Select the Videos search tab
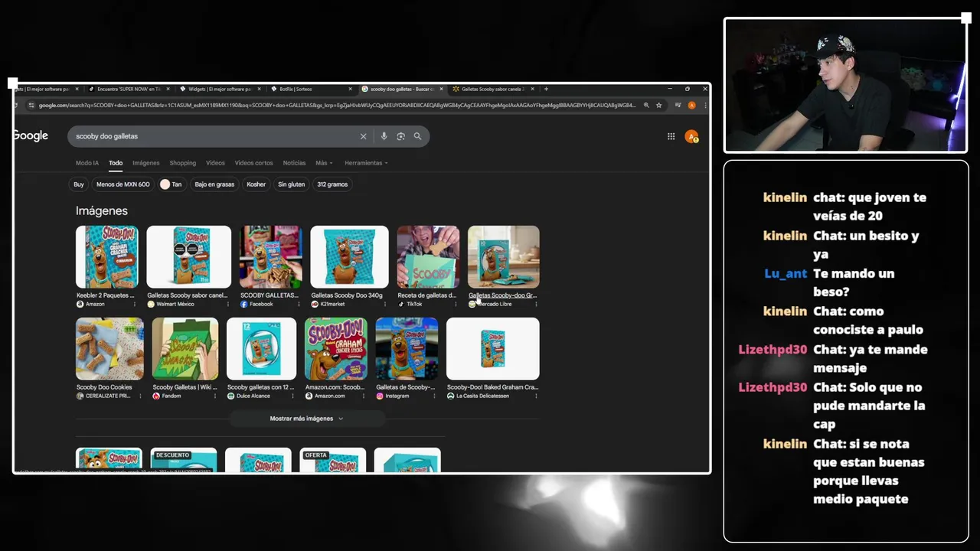This screenshot has height=551, width=980. point(215,163)
